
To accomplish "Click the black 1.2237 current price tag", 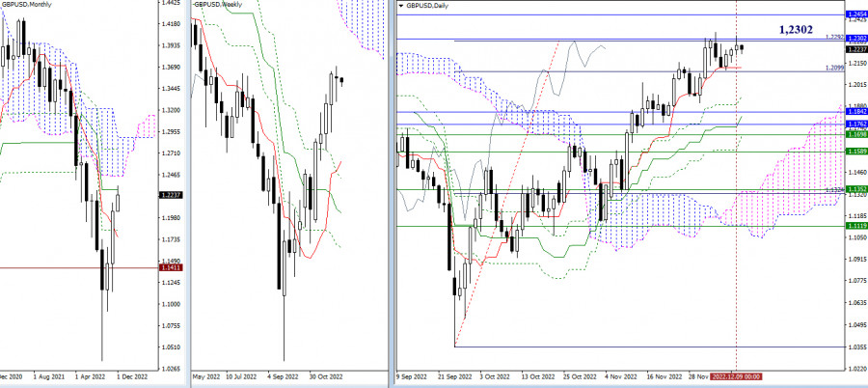I will pos(854,49).
